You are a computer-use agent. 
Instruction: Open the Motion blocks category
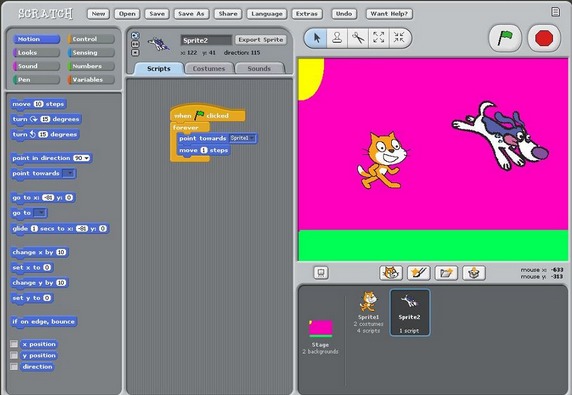pos(36,39)
